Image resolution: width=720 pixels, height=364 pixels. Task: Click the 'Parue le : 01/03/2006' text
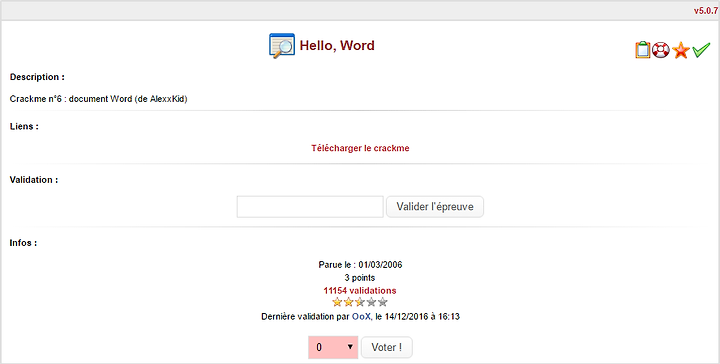coord(360,265)
